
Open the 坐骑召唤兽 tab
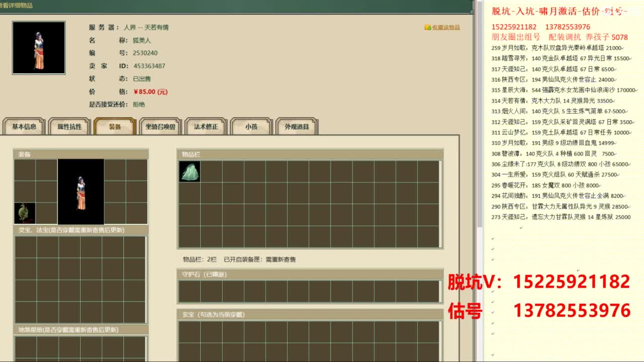tap(160, 127)
